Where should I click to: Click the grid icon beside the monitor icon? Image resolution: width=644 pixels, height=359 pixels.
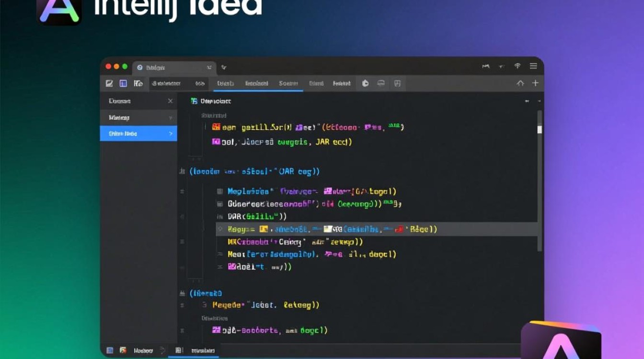click(x=397, y=83)
